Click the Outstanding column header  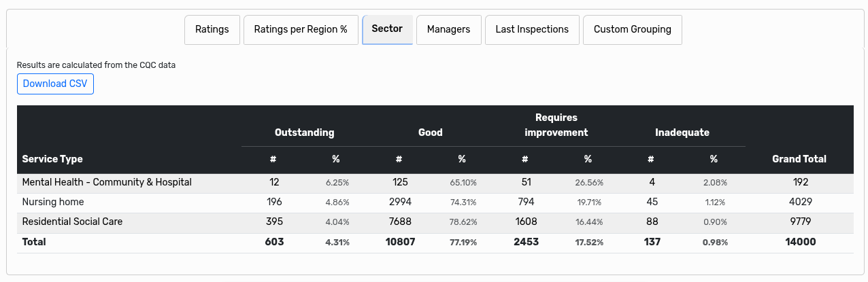coord(304,133)
